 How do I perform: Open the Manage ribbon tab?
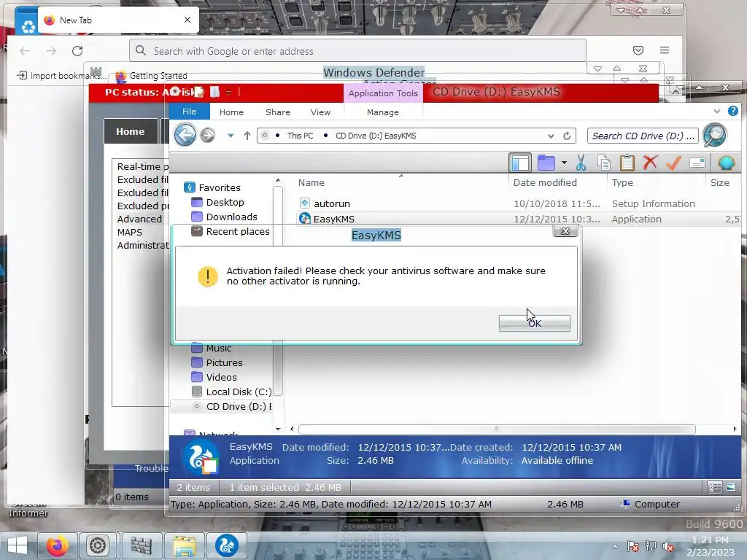tap(382, 112)
